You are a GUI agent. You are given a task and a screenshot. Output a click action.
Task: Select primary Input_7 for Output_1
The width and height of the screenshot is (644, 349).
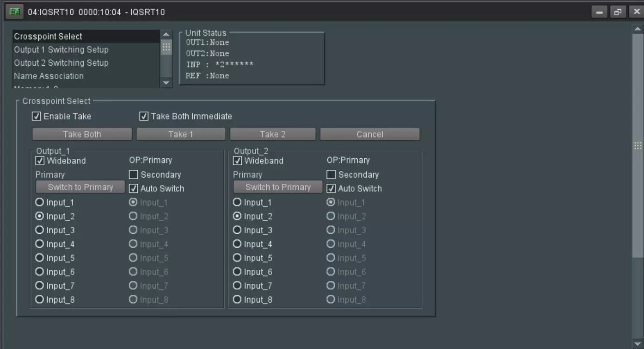(x=40, y=286)
